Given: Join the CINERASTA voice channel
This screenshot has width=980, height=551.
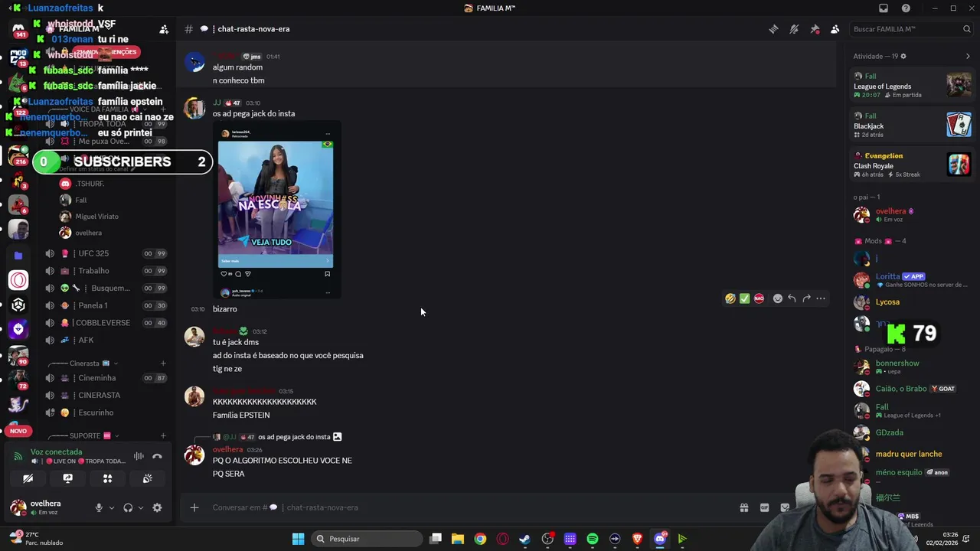Looking at the screenshot, I should [x=106, y=396].
